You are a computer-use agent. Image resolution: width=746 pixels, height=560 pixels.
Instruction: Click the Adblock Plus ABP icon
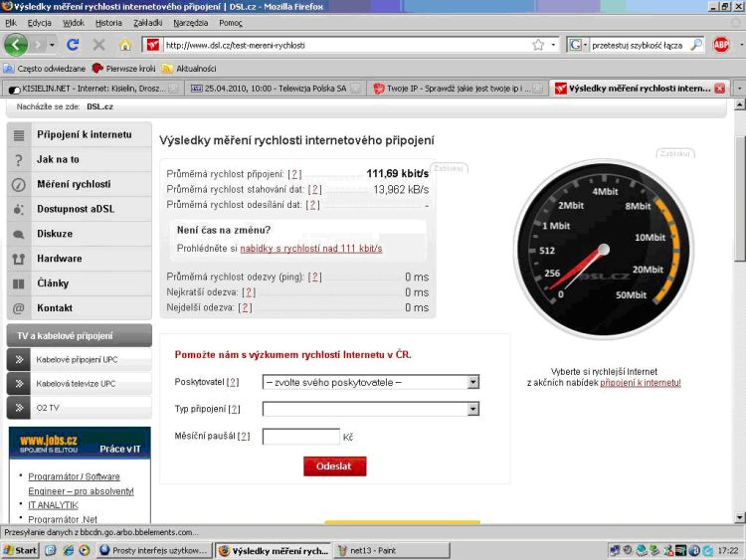721,45
